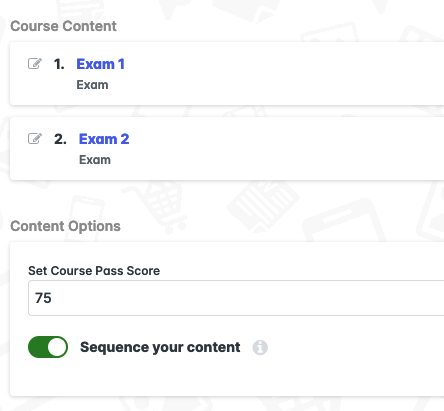Click the Exam type label under Exam 1

point(92,85)
